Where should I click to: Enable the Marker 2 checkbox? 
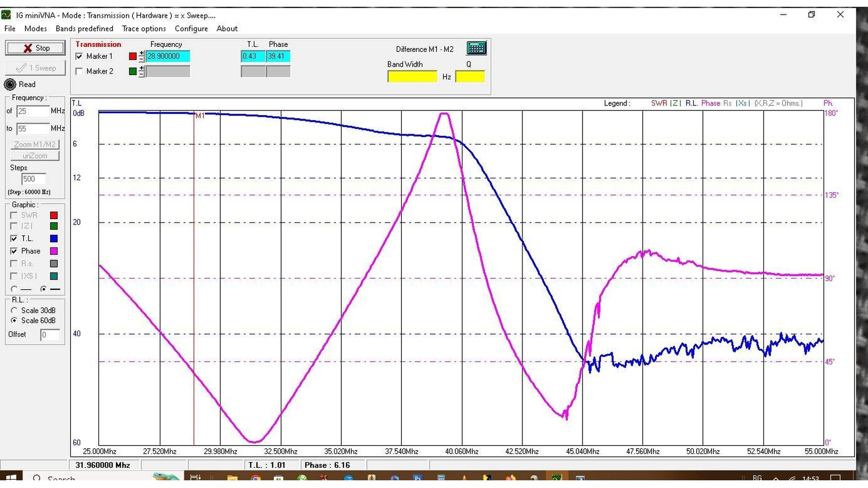[80, 71]
